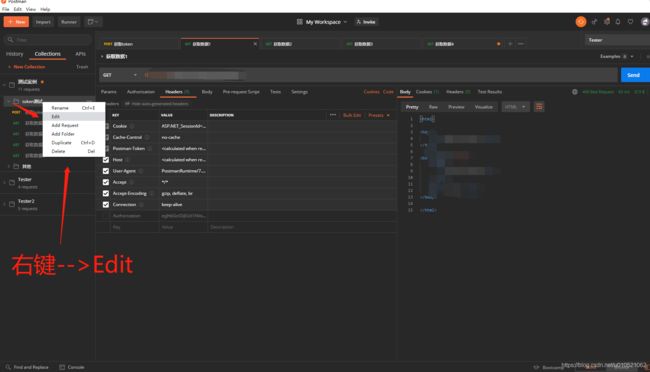The image size is (650, 372).
Task: Click the Runner button
Action: pos(69,22)
